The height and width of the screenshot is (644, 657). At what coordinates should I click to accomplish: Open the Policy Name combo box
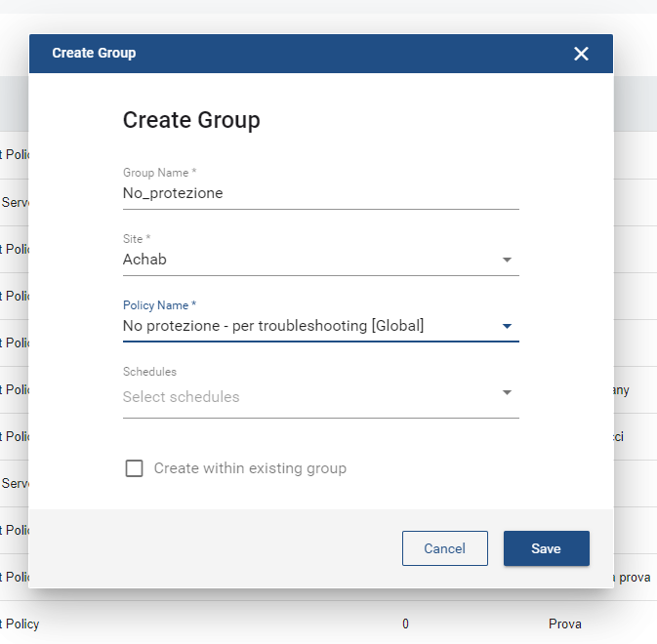(308, 326)
